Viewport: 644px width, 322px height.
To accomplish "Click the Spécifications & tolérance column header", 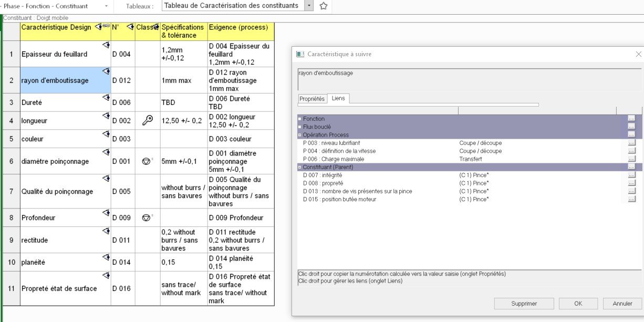I will coord(184,31).
